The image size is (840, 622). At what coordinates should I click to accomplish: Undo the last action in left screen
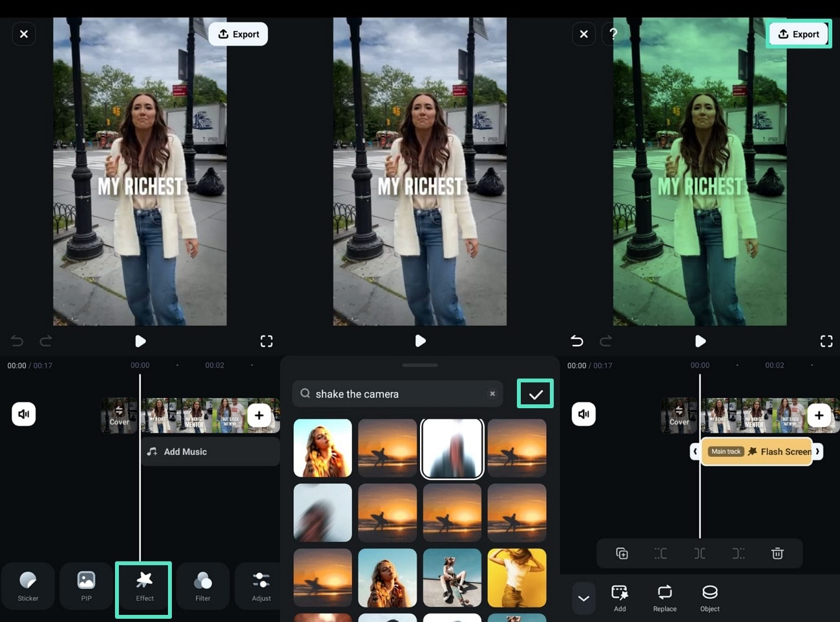coord(17,341)
